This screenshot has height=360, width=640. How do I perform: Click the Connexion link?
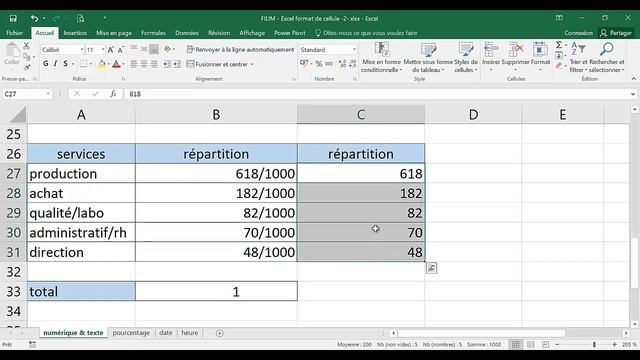(x=578, y=33)
